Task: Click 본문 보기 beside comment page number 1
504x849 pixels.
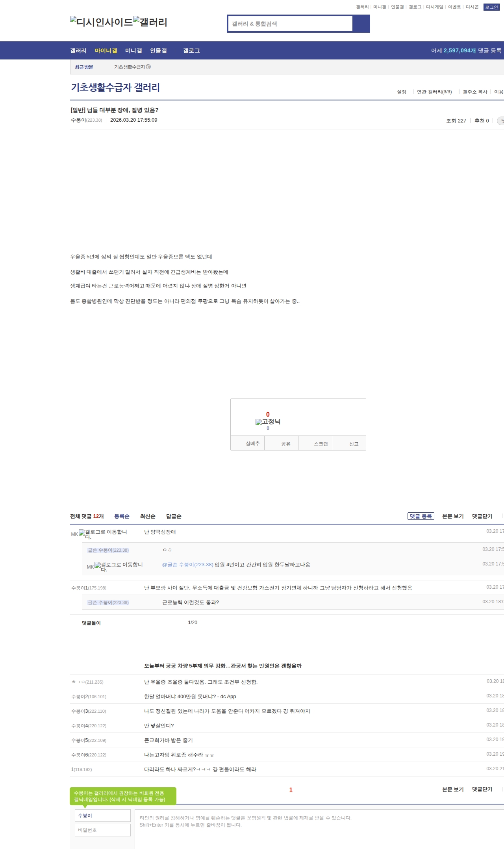Action: pyautogui.click(x=453, y=789)
